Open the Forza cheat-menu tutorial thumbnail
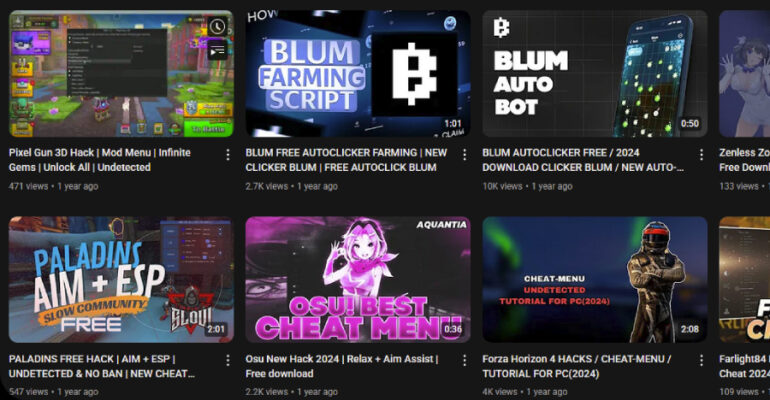Image resolution: width=770 pixels, height=400 pixels. [x=595, y=280]
